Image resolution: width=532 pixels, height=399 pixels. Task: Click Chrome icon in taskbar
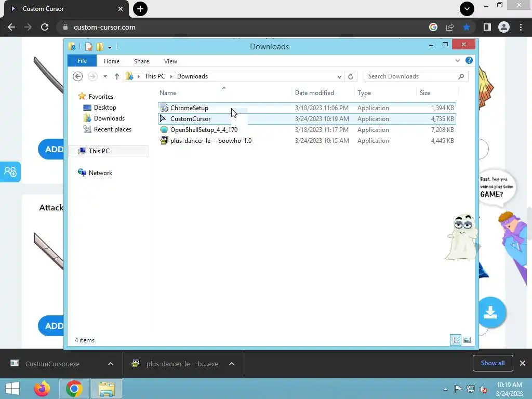(74, 389)
